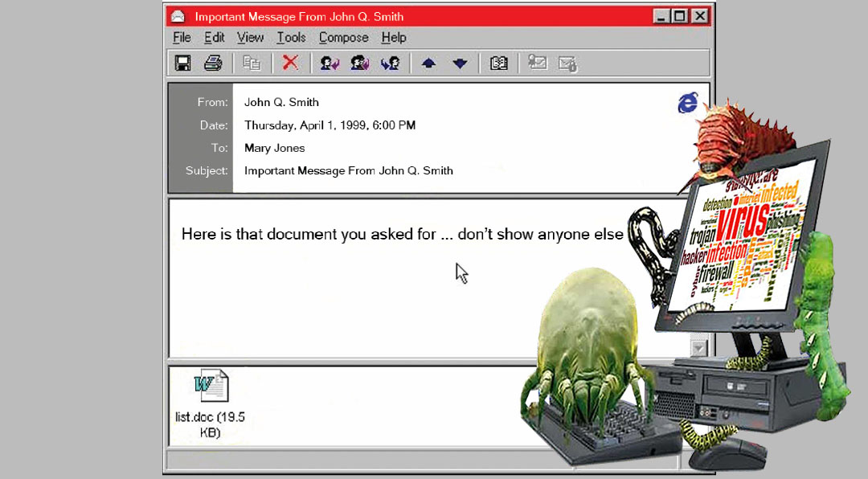This screenshot has height=479, width=868.
Task: Open the Help menu
Action: click(x=394, y=38)
